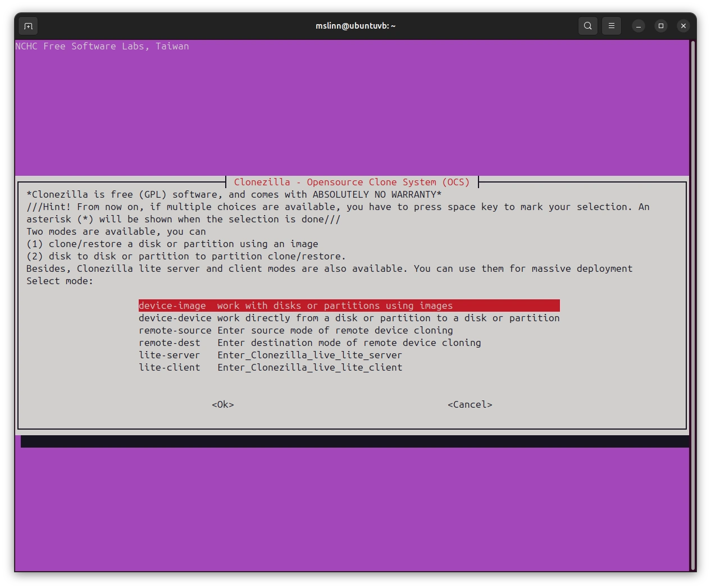Click the terminal vertical scrollbar
711x588 pixels.
[692, 303]
